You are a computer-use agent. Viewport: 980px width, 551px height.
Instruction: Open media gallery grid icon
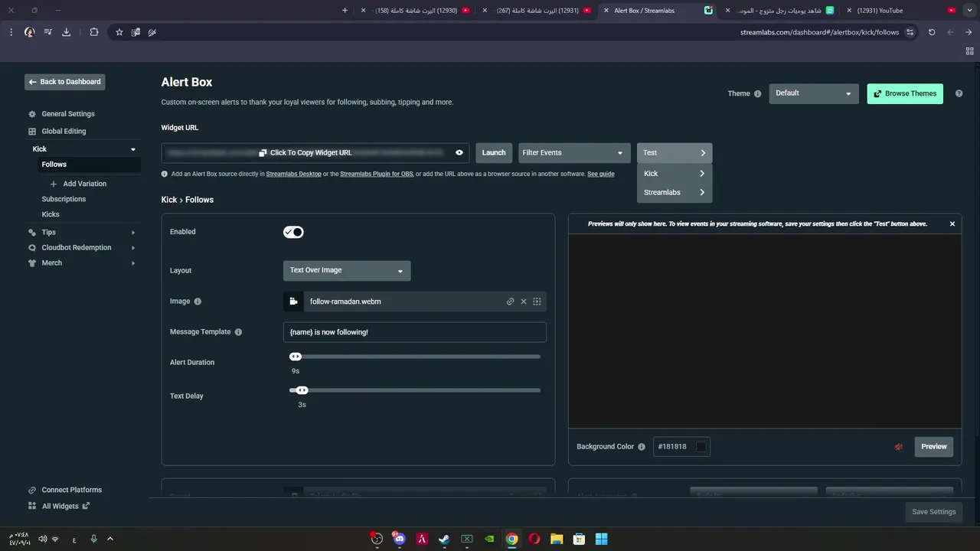(x=537, y=302)
